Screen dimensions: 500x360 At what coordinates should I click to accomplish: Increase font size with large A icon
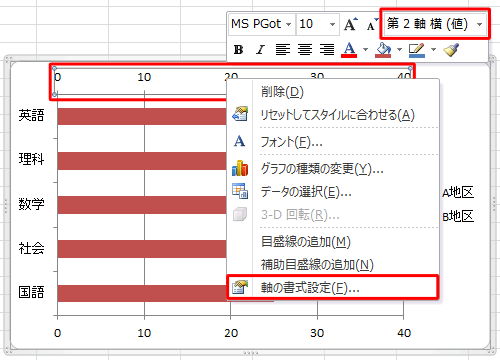click(350, 24)
